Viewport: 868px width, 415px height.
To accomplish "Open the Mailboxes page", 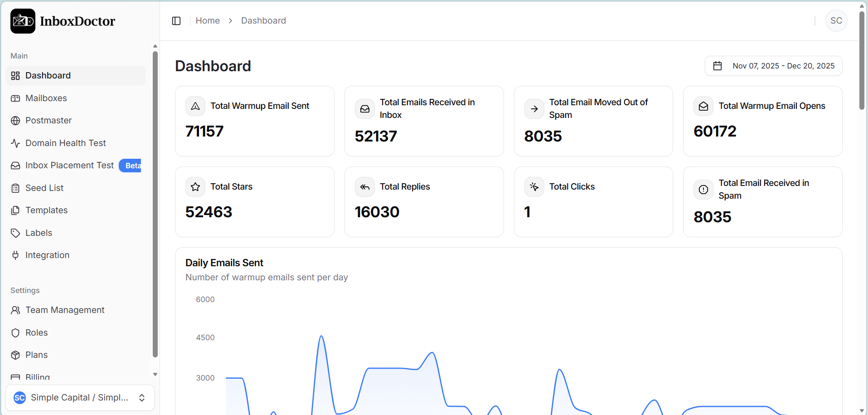I will (46, 98).
